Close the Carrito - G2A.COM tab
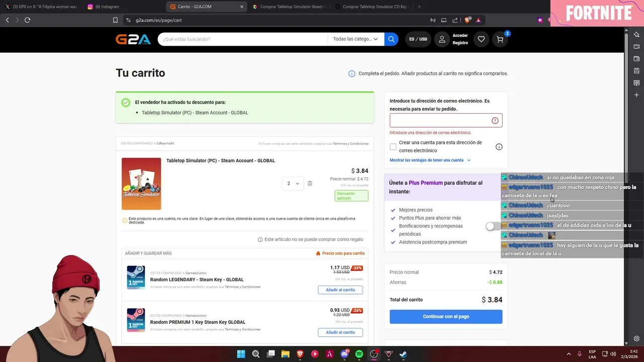The image size is (644, 362). 242,7
